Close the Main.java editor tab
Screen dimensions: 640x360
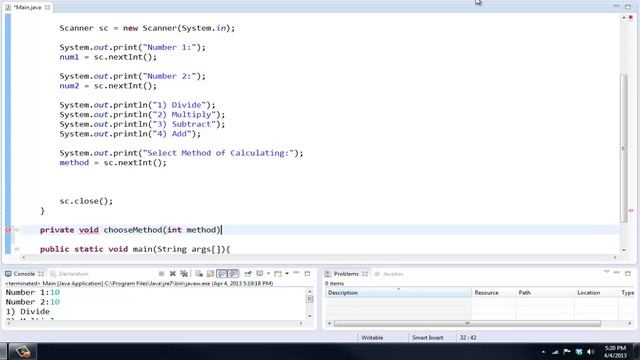47,7
